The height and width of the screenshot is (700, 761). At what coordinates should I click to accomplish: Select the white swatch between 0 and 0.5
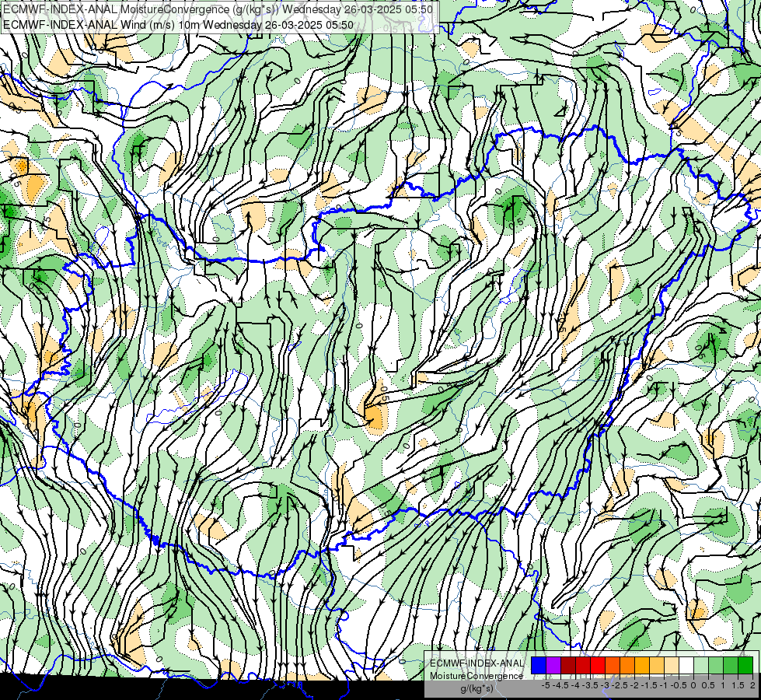[686, 666]
